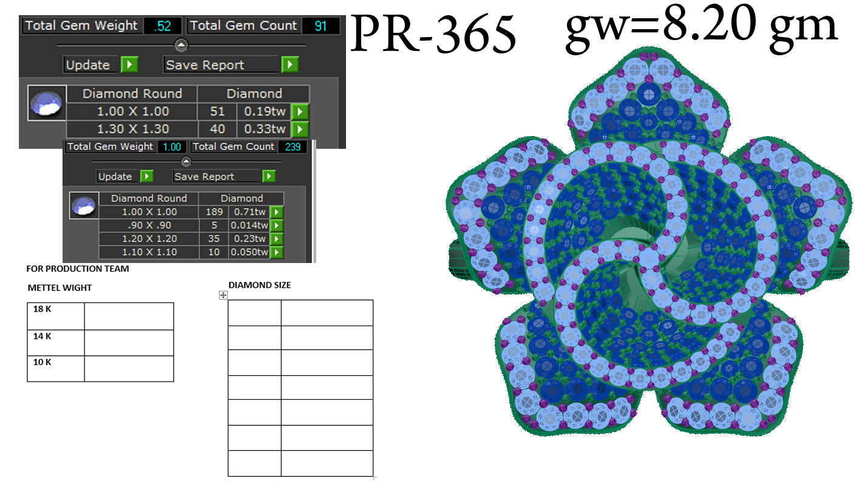
Task: Click the Total Gem Weight field showing 1.00
Action: [x=172, y=146]
